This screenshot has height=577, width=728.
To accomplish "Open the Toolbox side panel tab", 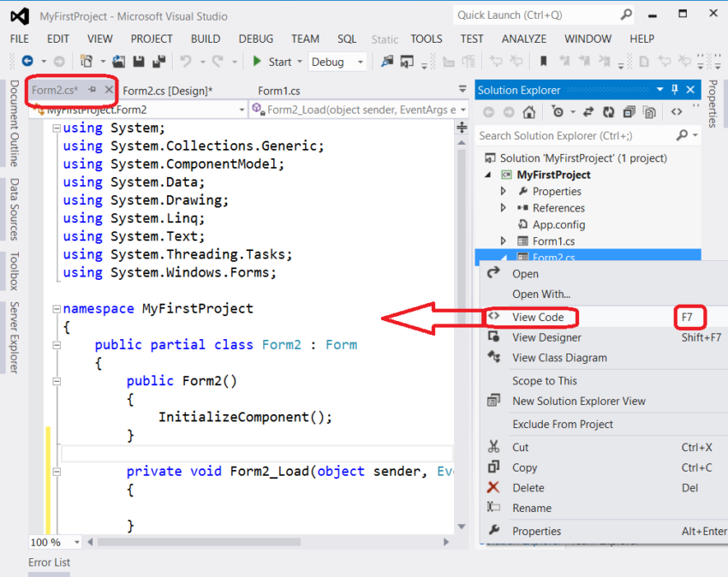I will pos(15,271).
